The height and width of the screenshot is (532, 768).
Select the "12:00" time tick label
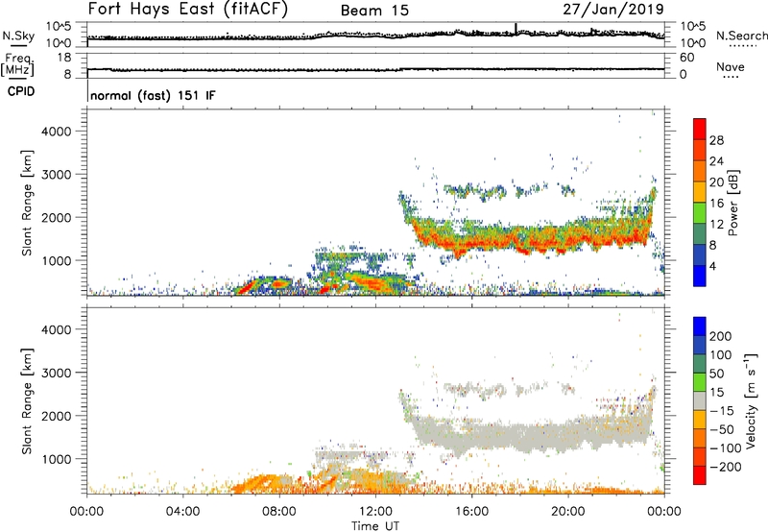point(375,512)
